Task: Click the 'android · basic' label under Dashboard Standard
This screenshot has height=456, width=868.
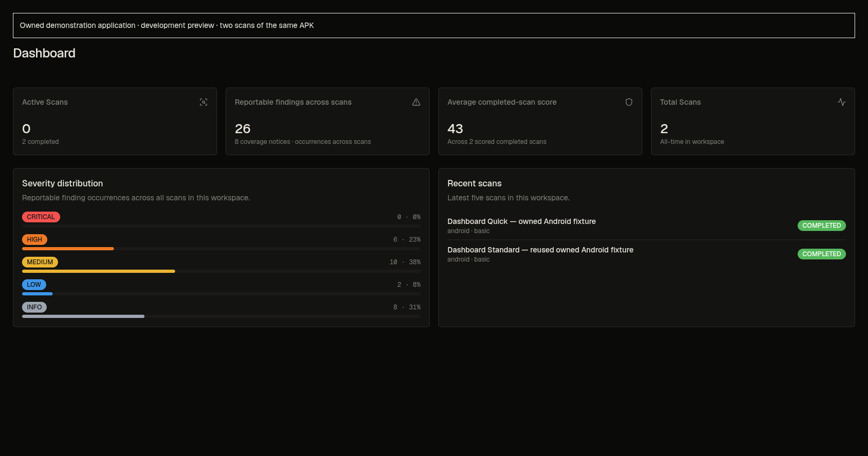Action: (x=468, y=259)
